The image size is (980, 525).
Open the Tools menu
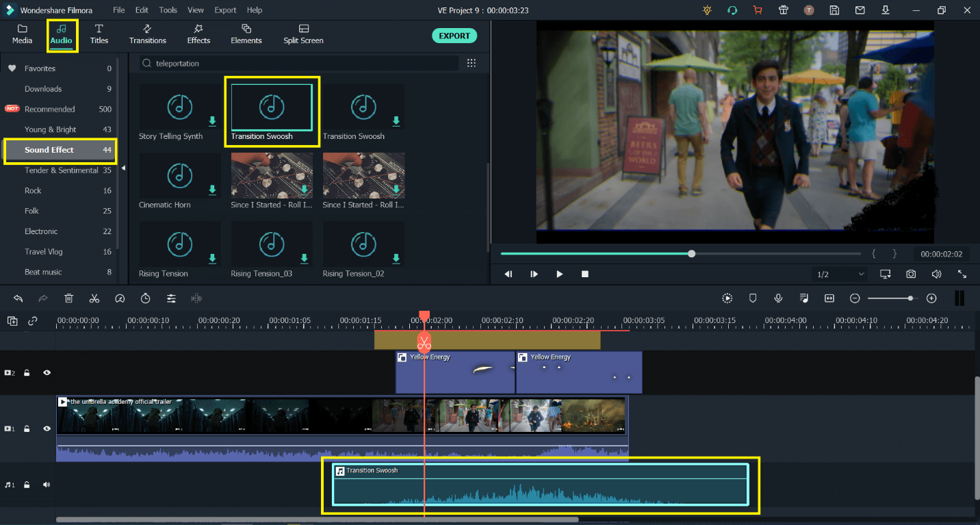pyautogui.click(x=168, y=10)
